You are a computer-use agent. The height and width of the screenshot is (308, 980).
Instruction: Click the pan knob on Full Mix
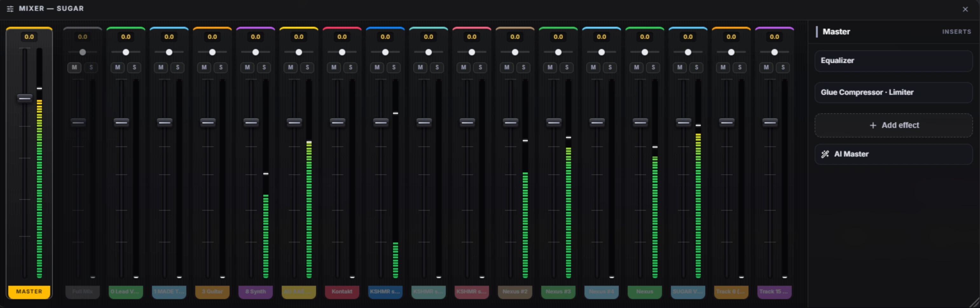(x=83, y=52)
